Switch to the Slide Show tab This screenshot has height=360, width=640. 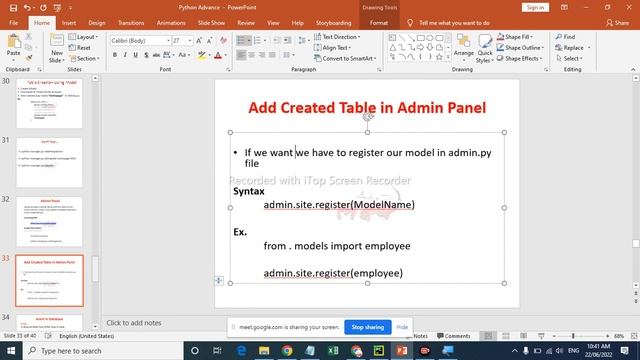(211, 23)
